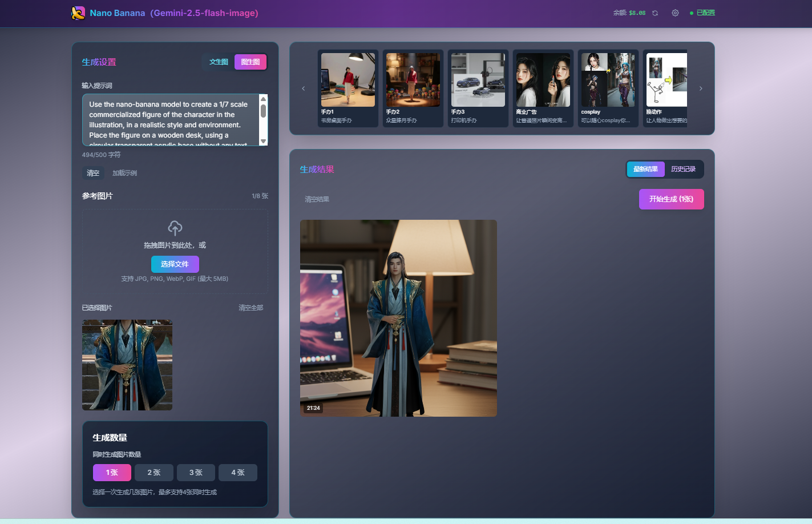Open the generated figure result image

pos(398,318)
